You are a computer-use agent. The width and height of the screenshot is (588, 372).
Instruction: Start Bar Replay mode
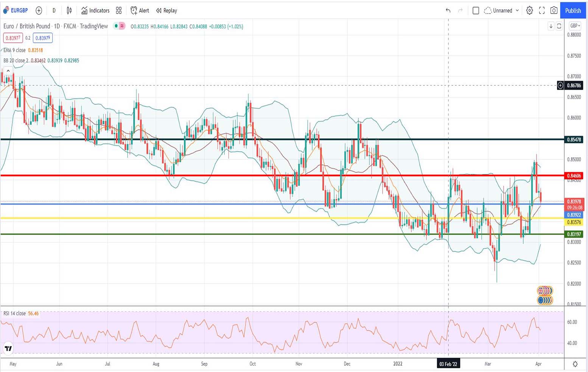166,11
